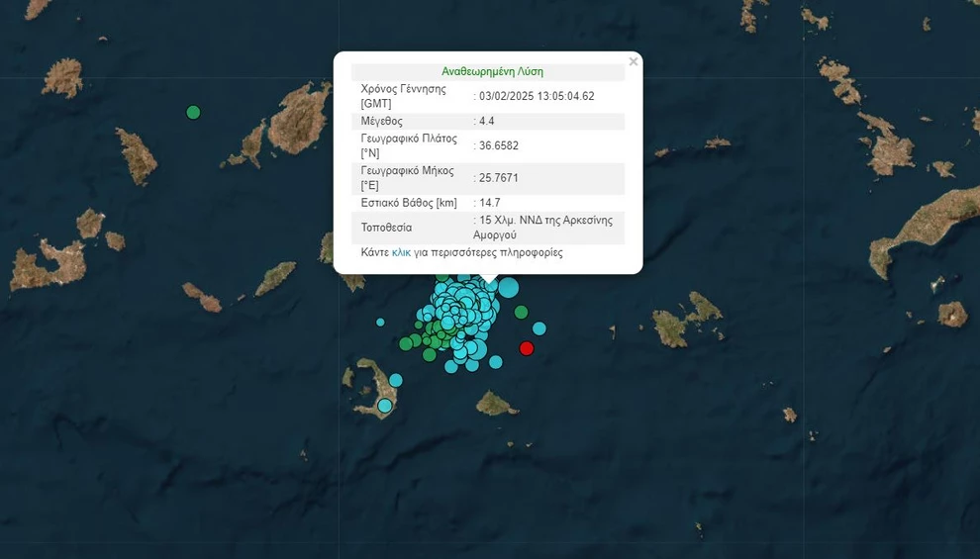Select the cyan marker on southern Santorini
The height and width of the screenshot is (559, 980).
click(x=385, y=405)
